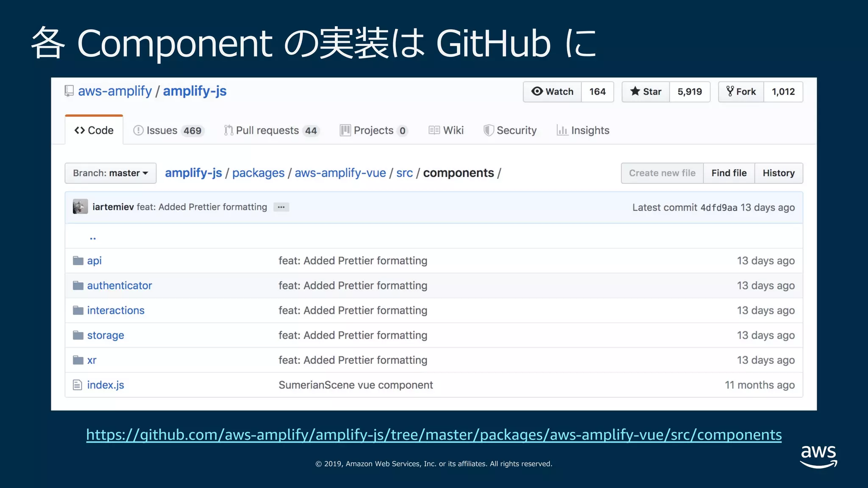The height and width of the screenshot is (488, 868).
Task: Click the xr folder icon
Action: (x=78, y=360)
